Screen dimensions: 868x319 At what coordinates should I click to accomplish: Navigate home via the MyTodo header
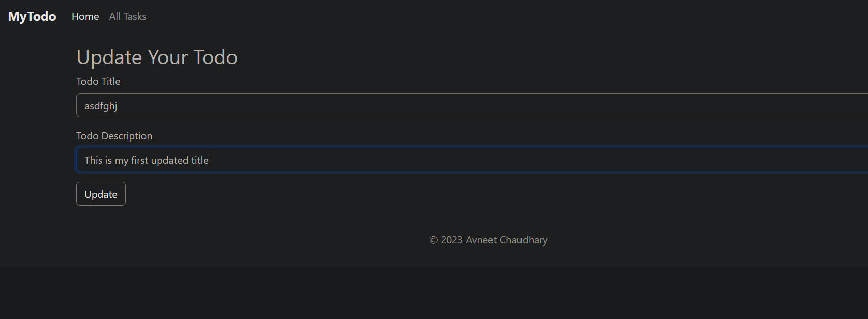[x=32, y=16]
